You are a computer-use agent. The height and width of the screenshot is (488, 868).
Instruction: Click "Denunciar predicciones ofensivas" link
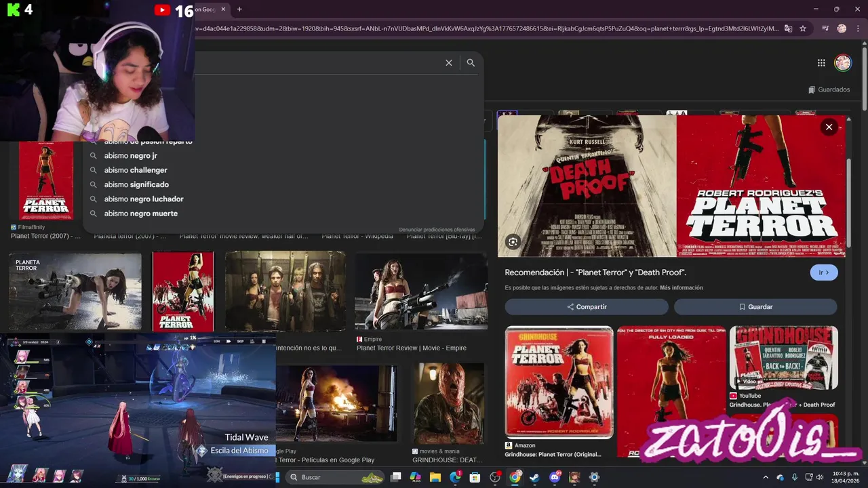click(x=437, y=230)
